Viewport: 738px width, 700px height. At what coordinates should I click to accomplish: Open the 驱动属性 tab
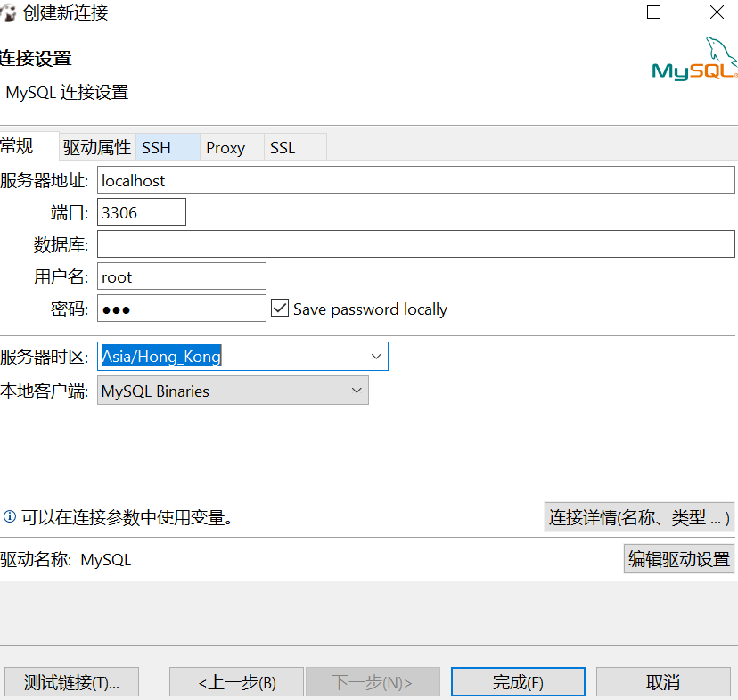97,147
